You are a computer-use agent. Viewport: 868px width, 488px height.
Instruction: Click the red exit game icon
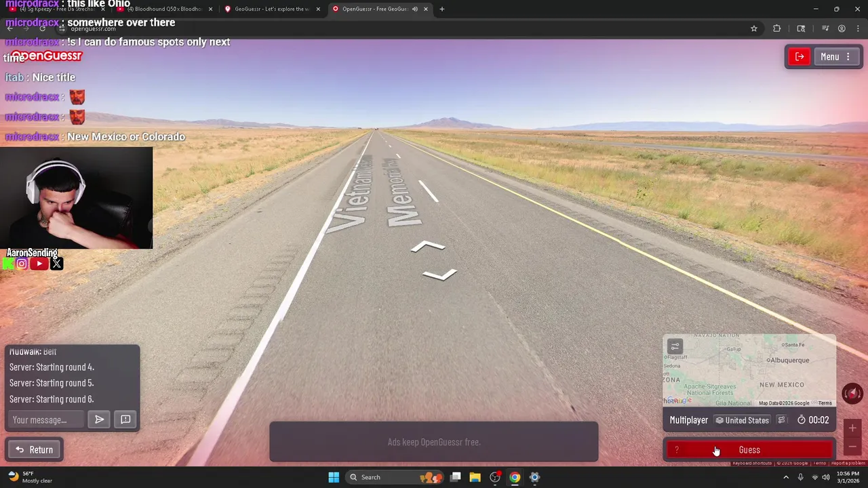(800, 57)
